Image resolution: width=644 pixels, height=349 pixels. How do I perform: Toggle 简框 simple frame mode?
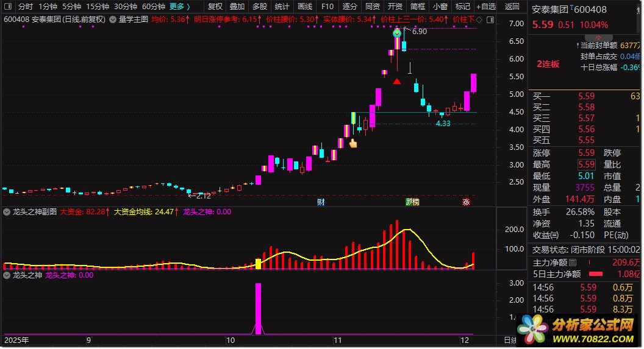pos(418,7)
